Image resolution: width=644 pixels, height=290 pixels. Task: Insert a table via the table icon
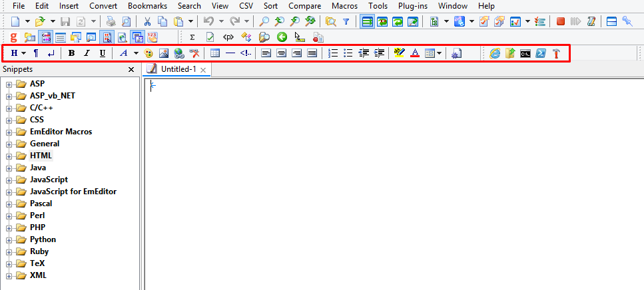[x=214, y=53]
